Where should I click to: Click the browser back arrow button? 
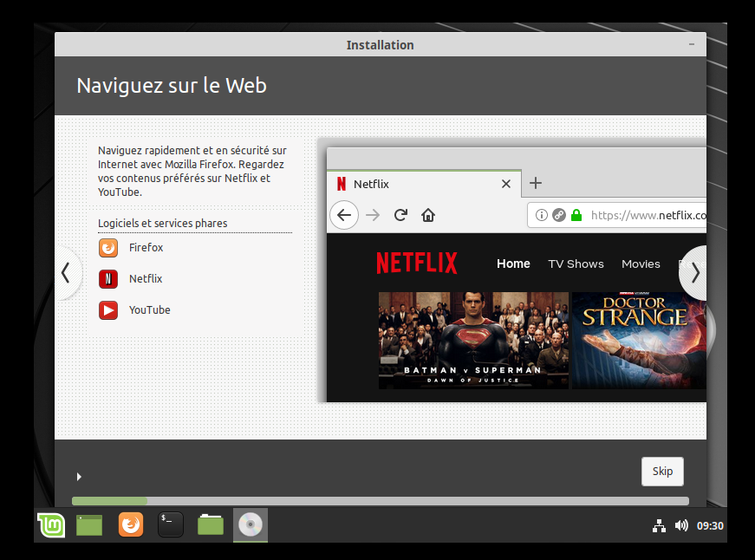[x=344, y=215]
